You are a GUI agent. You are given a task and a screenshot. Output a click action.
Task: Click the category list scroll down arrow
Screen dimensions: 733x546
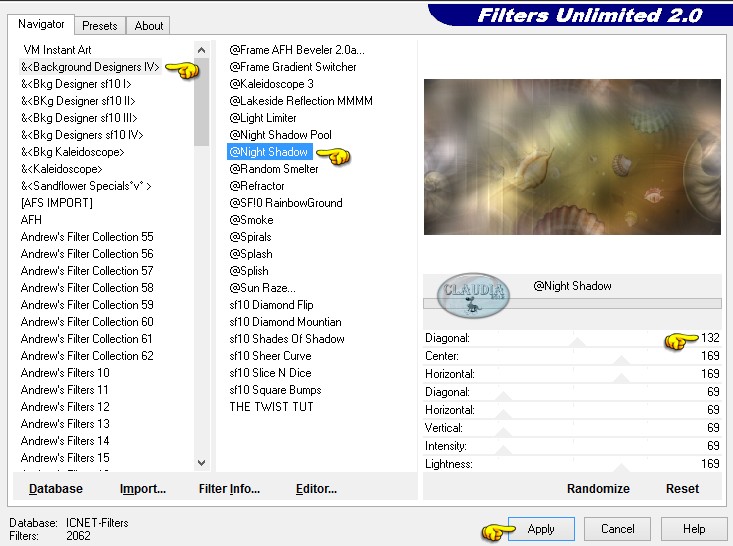201,463
